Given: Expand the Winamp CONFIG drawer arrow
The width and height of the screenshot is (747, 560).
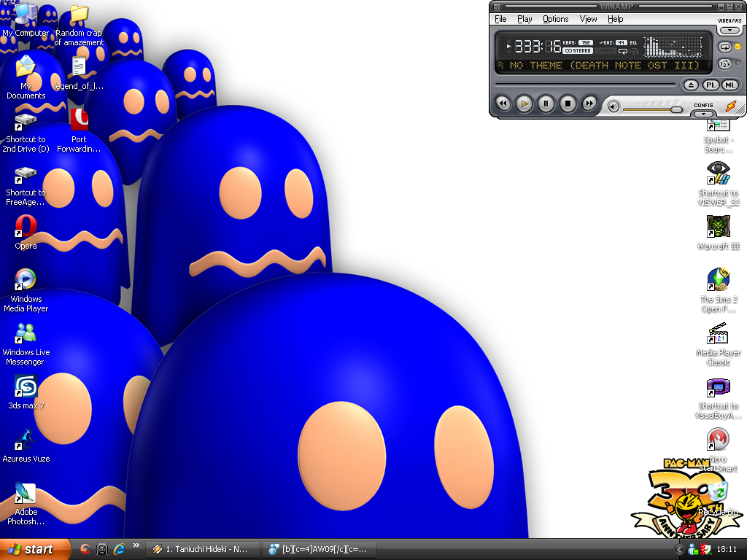Looking at the screenshot, I should pyautogui.click(x=703, y=114).
